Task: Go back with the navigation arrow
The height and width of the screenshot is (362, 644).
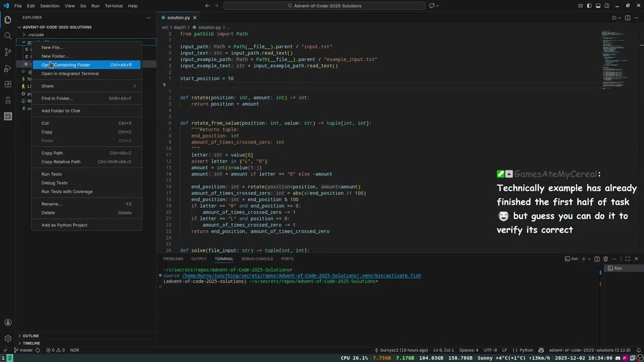Action: pos(207,6)
